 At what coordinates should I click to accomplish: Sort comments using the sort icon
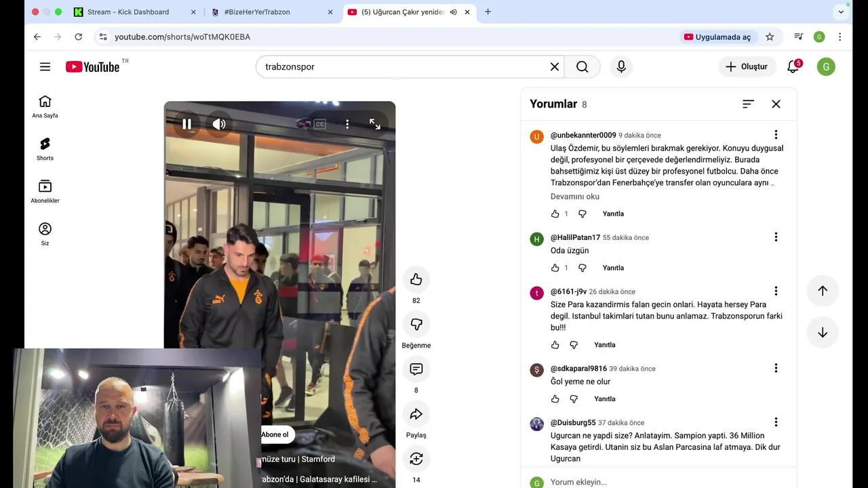tap(748, 104)
